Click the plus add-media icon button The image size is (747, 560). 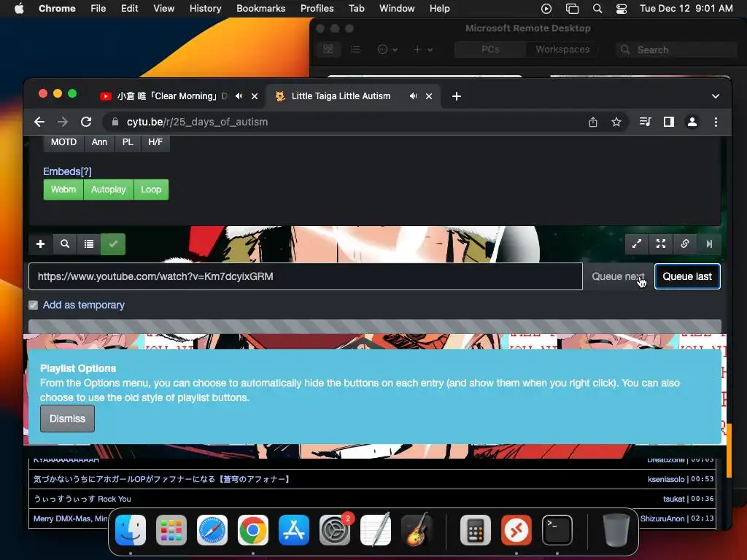click(x=41, y=244)
